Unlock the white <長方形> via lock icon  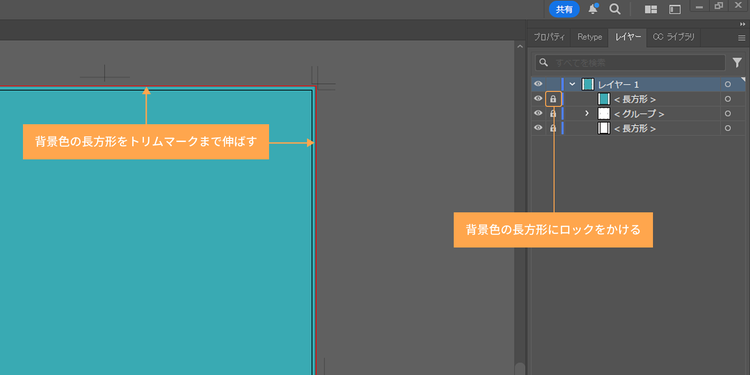point(553,128)
